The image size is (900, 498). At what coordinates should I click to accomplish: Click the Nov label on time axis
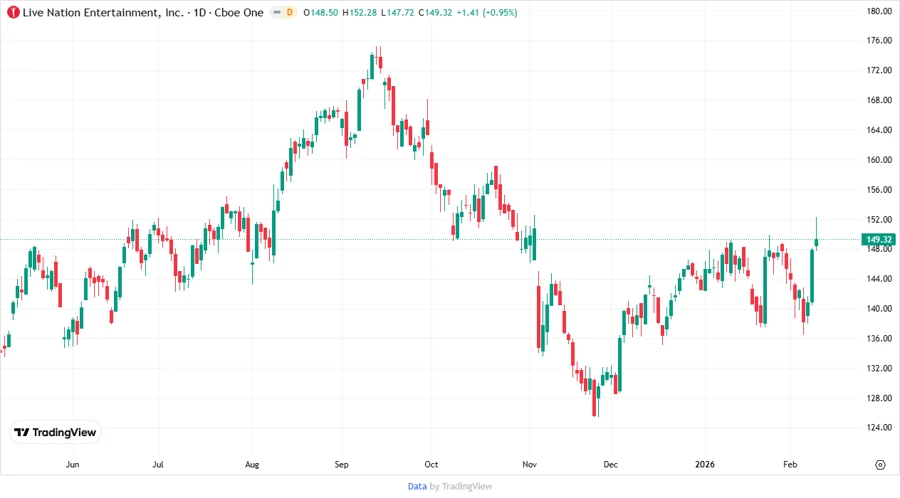529,465
